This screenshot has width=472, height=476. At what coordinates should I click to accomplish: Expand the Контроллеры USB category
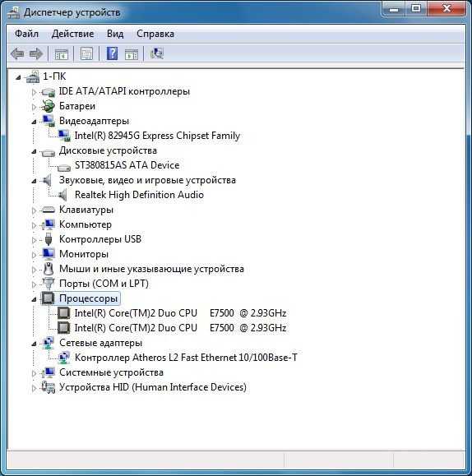(34, 240)
